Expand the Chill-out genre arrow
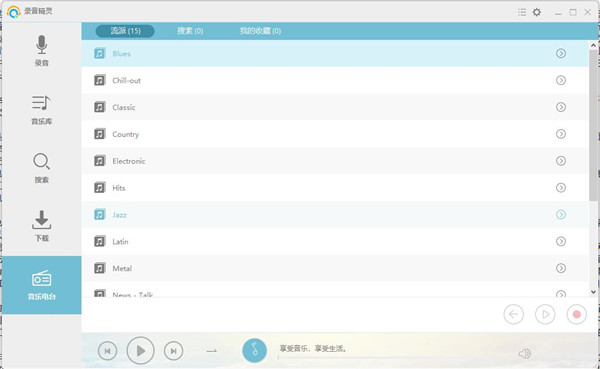The width and height of the screenshot is (600, 369). tap(561, 80)
